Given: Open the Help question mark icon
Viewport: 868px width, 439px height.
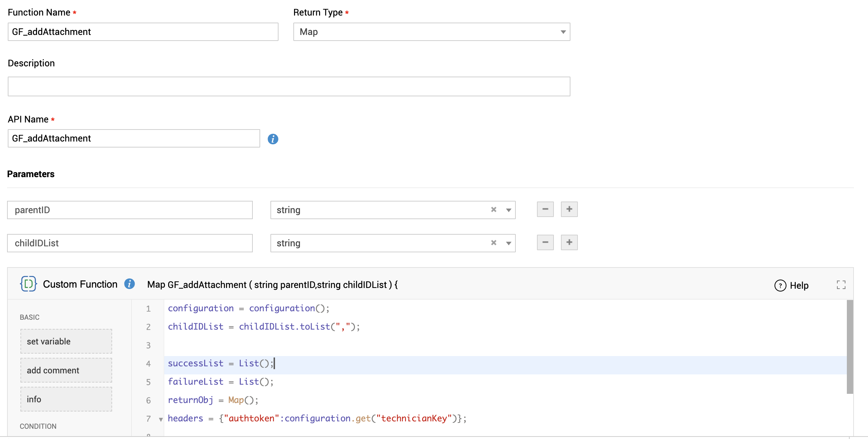Looking at the screenshot, I should click(x=780, y=285).
